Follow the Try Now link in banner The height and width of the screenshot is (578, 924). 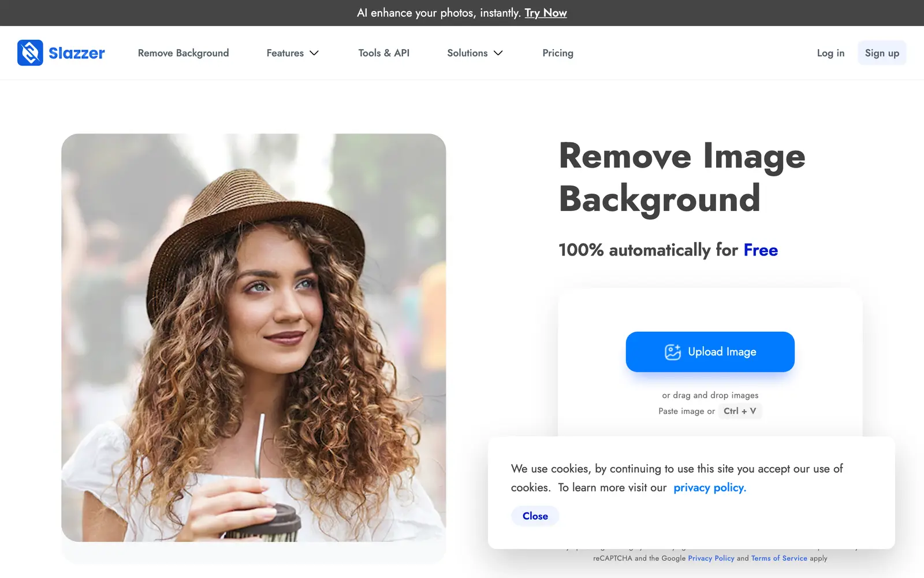(x=545, y=13)
